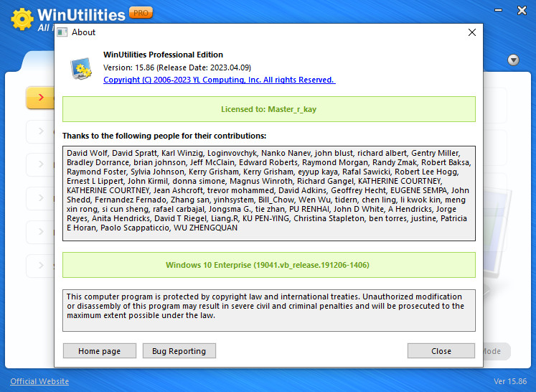
Task: Click inside the contributors names box
Action: tap(268, 193)
